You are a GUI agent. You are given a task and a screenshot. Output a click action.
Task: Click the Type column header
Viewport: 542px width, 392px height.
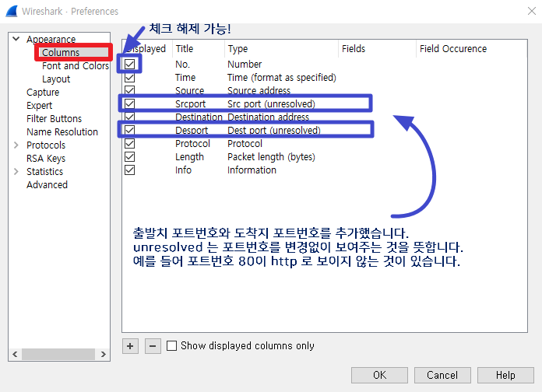point(281,49)
